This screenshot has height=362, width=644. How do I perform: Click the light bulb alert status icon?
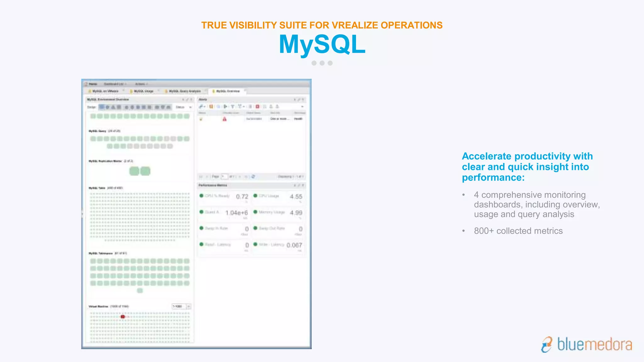coord(201,119)
